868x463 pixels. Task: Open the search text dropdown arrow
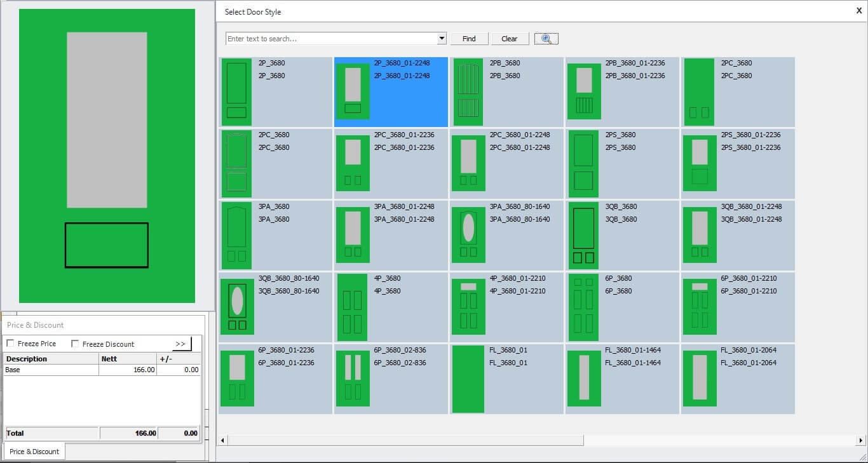point(442,39)
